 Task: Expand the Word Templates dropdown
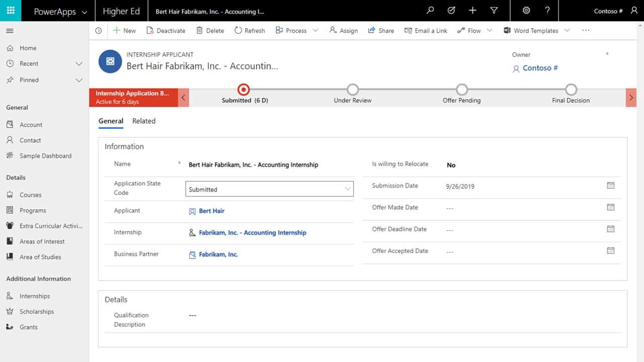point(567,31)
